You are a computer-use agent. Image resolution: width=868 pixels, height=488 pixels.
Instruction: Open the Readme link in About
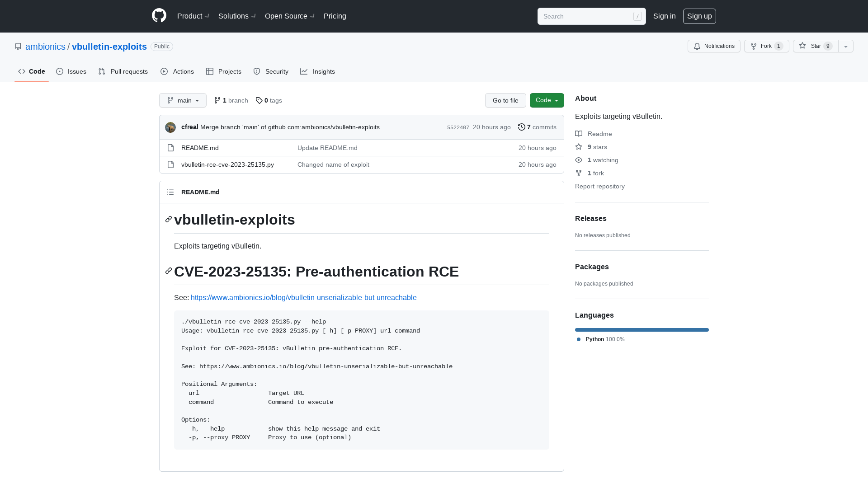pos(594,134)
